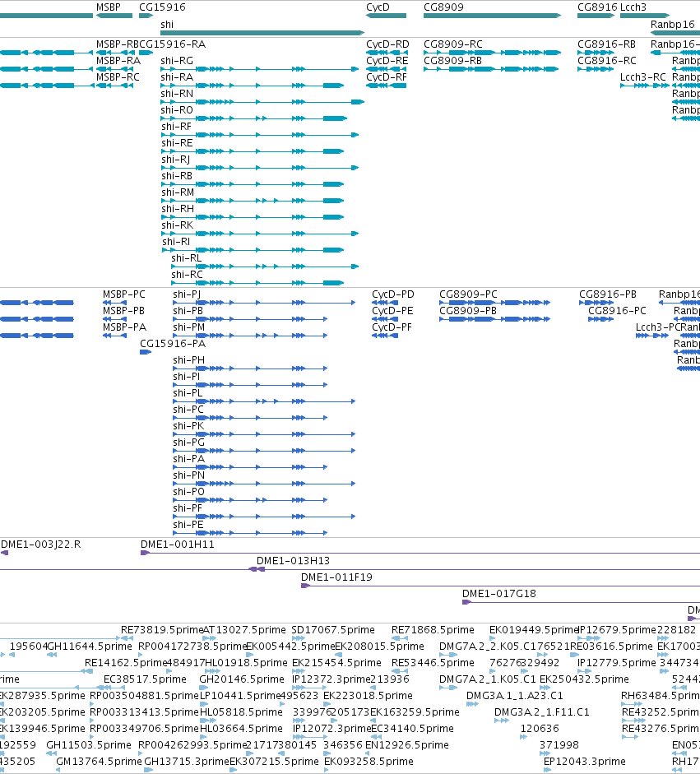Screen dimensions: 700x774
Task: Click the shi gene span bar
Action: 262,33
